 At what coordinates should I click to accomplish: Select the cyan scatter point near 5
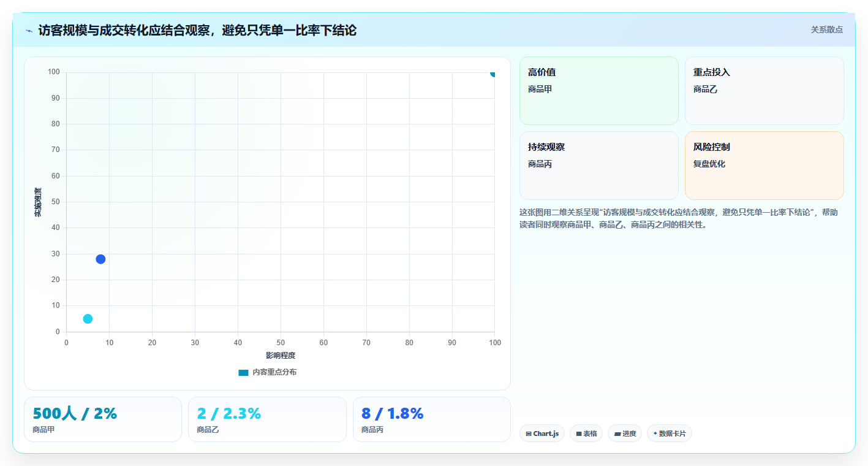(x=88, y=319)
